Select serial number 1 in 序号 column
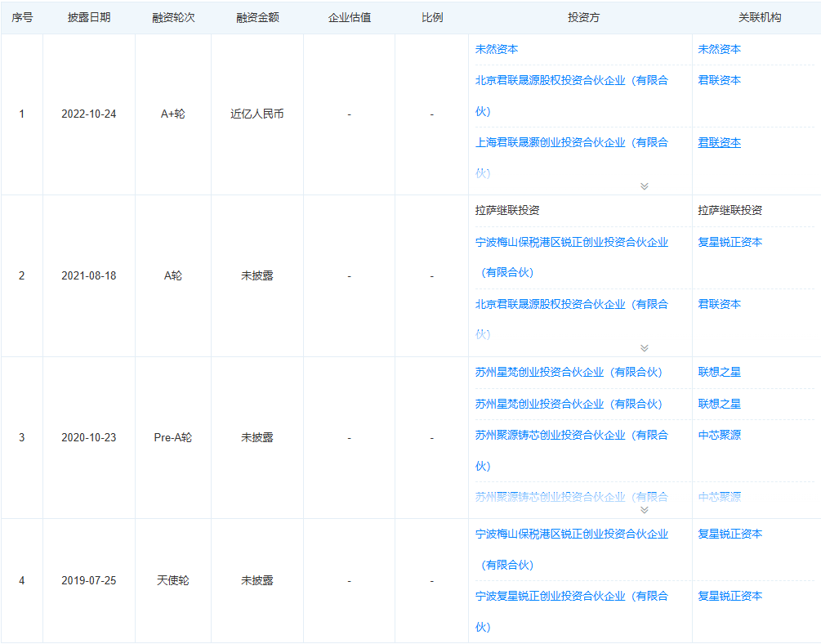This screenshot has width=821, height=644. [21, 114]
